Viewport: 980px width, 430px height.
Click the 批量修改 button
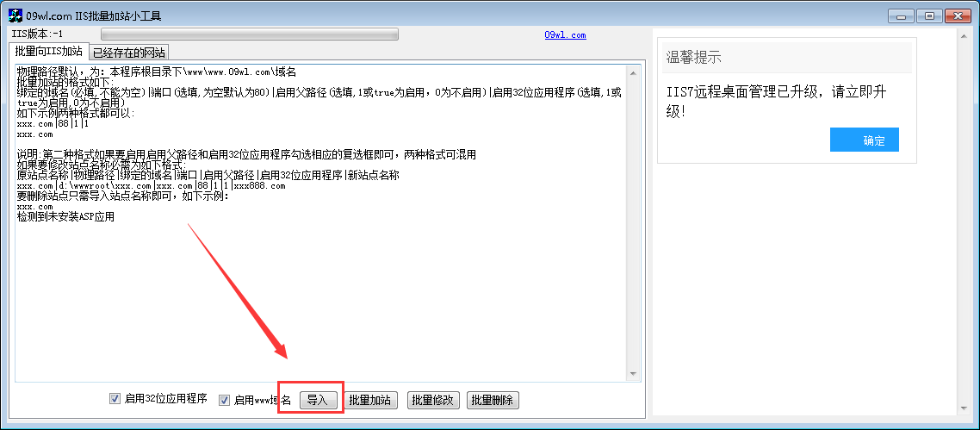pyautogui.click(x=434, y=400)
